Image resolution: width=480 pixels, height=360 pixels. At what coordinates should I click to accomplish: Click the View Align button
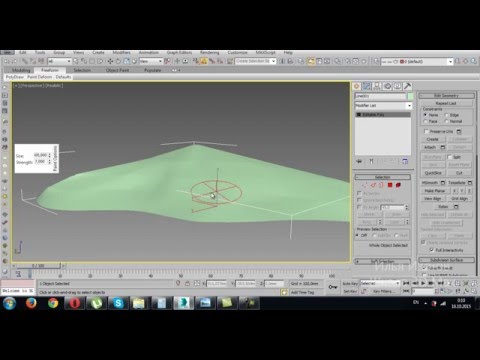pyautogui.click(x=433, y=199)
